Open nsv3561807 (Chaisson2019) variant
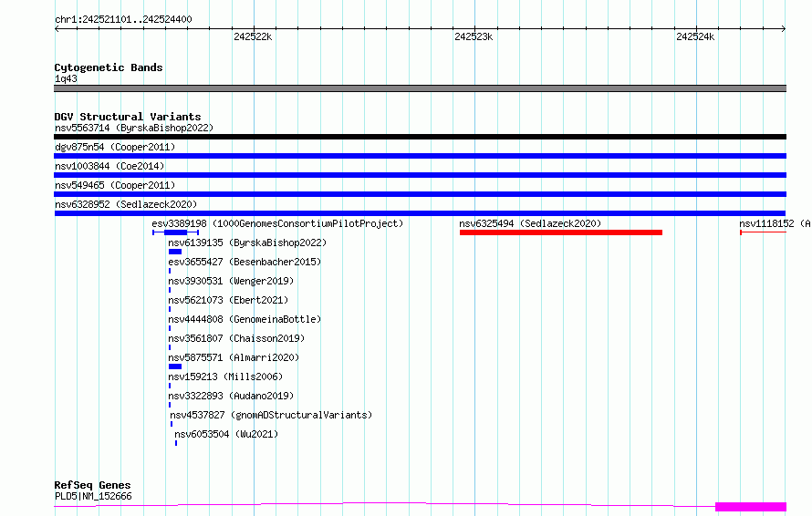Viewport: 812px width, 516px height. pos(236,338)
